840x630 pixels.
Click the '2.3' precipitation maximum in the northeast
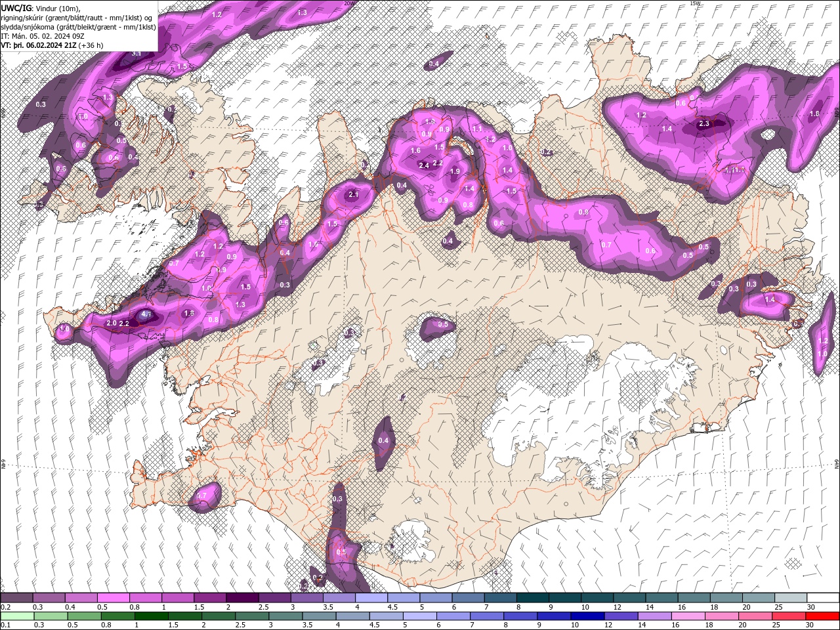[x=704, y=123]
